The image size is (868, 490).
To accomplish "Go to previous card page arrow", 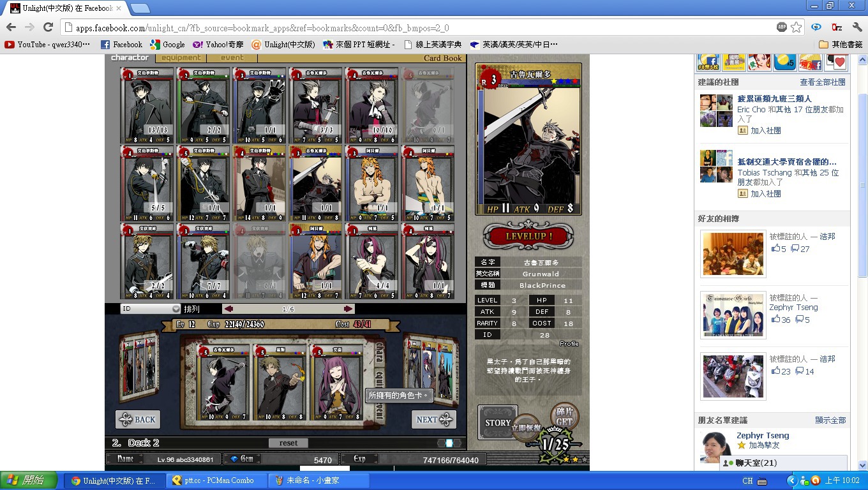I will (228, 309).
